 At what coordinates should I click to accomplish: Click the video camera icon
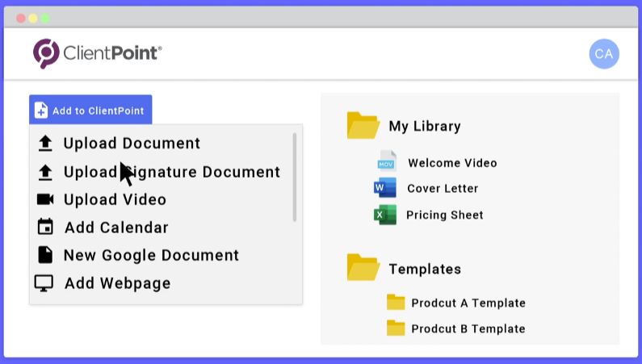point(45,199)
